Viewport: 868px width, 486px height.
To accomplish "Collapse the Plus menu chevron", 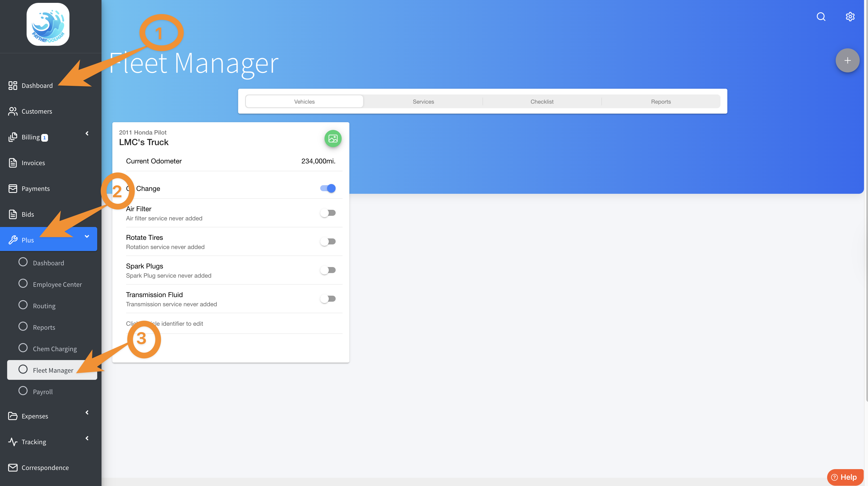I will [87, 236].
